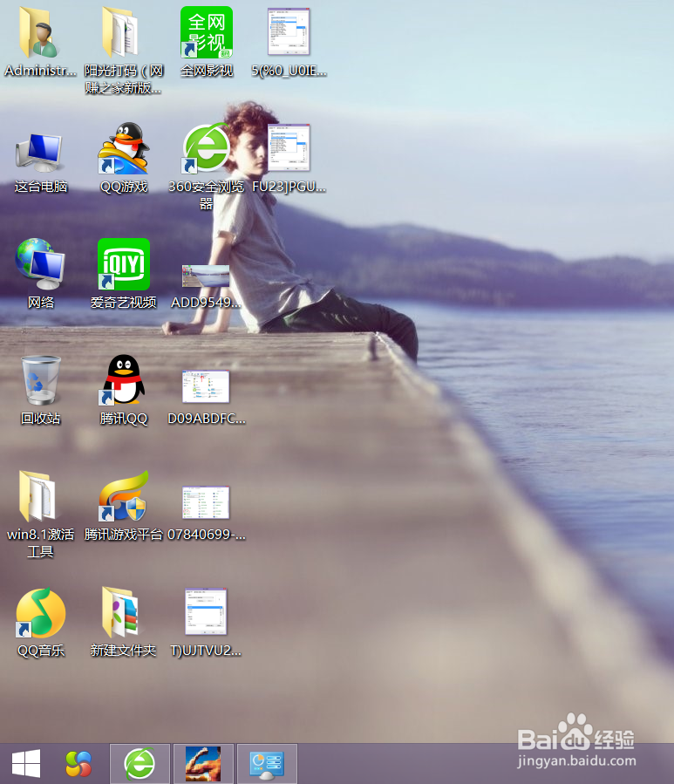Viewport: 674px width, 784px height.
Task: Launch QQ游戏 penguin icon
Action: tap(124, 148)
